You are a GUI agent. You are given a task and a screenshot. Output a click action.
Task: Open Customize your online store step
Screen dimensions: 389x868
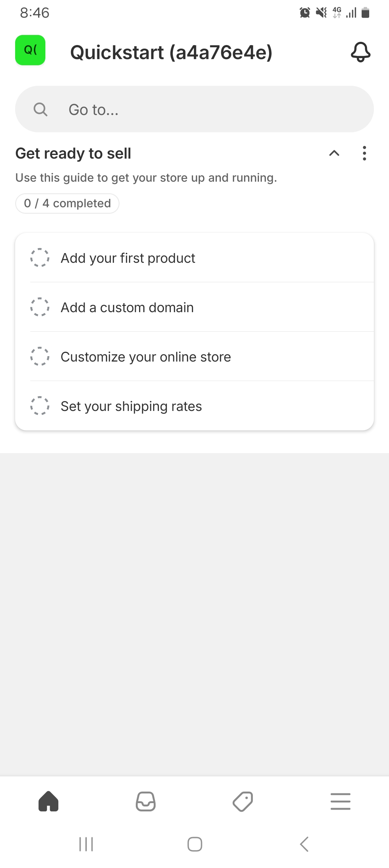146,357
